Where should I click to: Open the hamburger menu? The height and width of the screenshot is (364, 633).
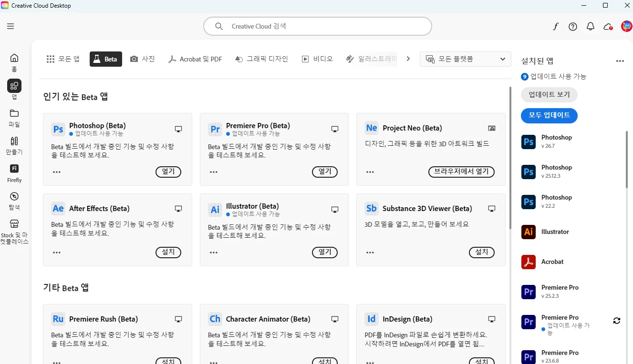point(10,26)
